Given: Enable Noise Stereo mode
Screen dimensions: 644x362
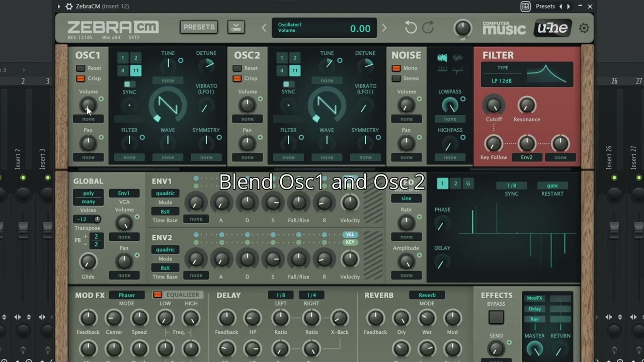Looking at the screenshot, I should pyautogui.click(x=396, y=78).
